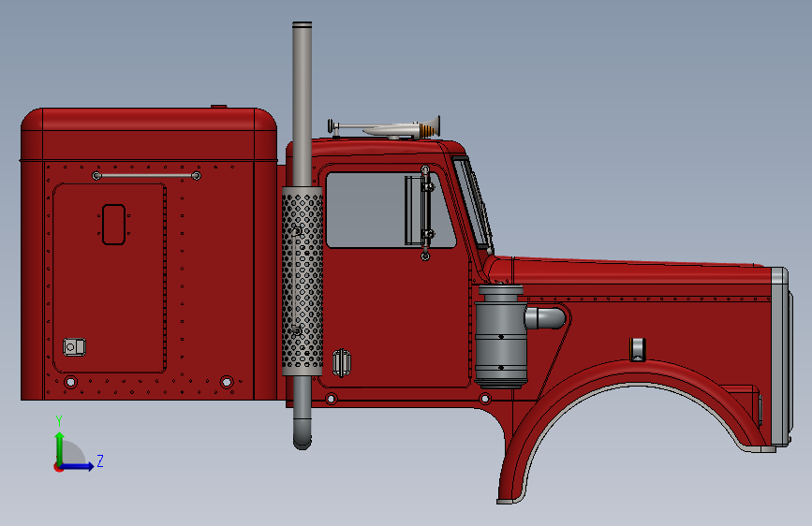This screenshot has height=526, width=812.
Task: Select the chrome air horn on cab roof
Action: pos(386,128)
